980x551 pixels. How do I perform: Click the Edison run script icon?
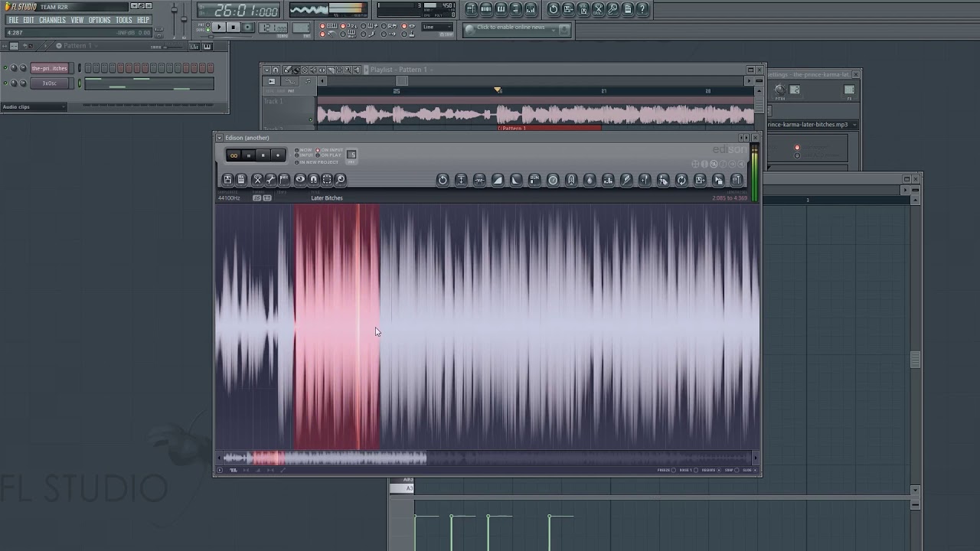click(x=534, y=180)
